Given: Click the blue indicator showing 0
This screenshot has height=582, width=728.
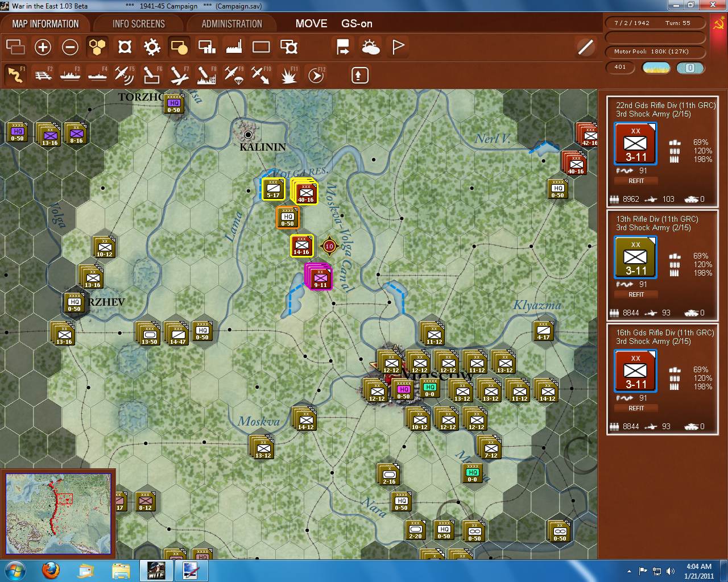Looking at the screenshot, I should [x=690, y=68].
